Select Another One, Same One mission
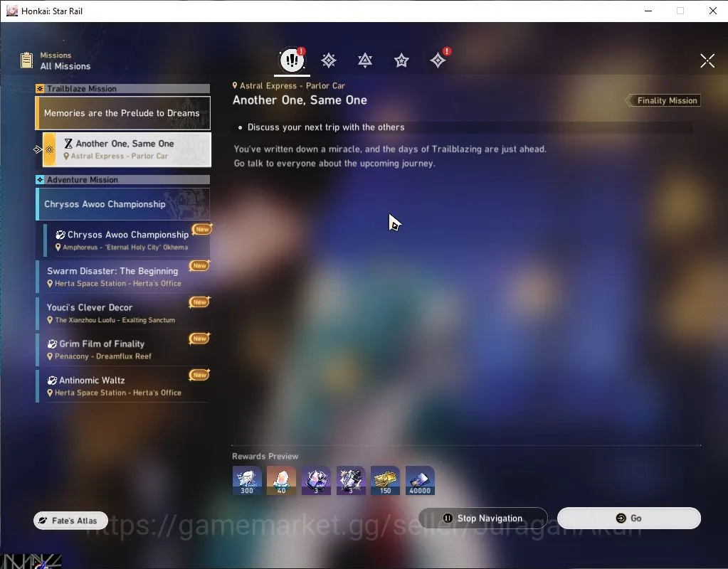 127,149
